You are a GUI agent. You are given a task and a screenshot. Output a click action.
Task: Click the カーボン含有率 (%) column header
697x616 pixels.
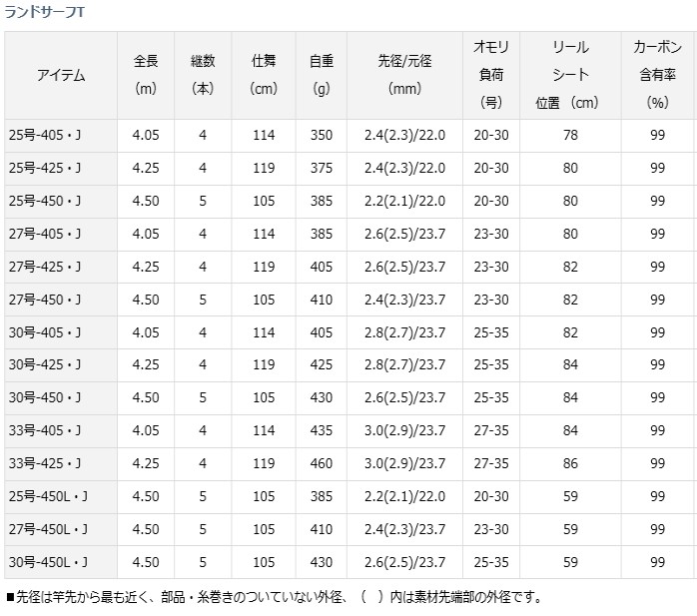(x=657, y=75)
